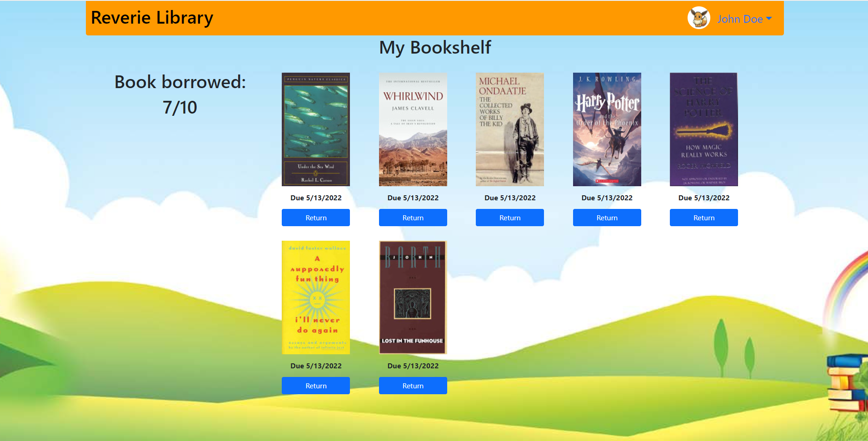868x441 pixels.
Task: Select the Under the Sea Wind cover
Action: pos(316,129)
